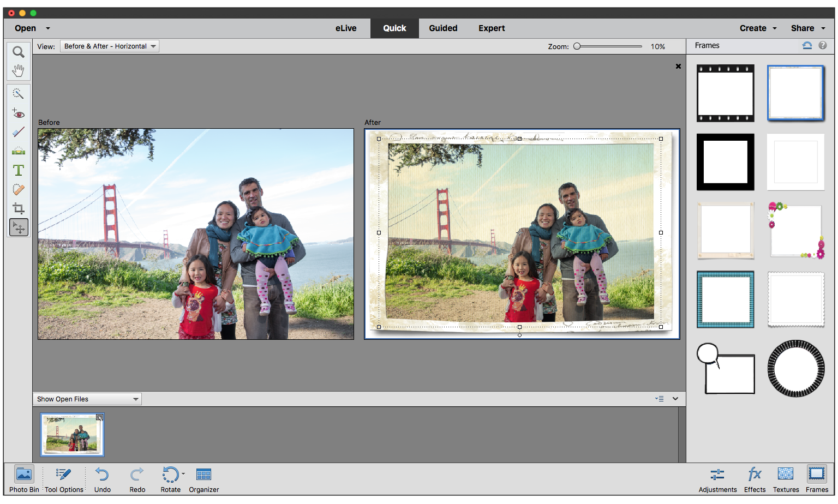Switch to the eLive tab

(346, 28)
